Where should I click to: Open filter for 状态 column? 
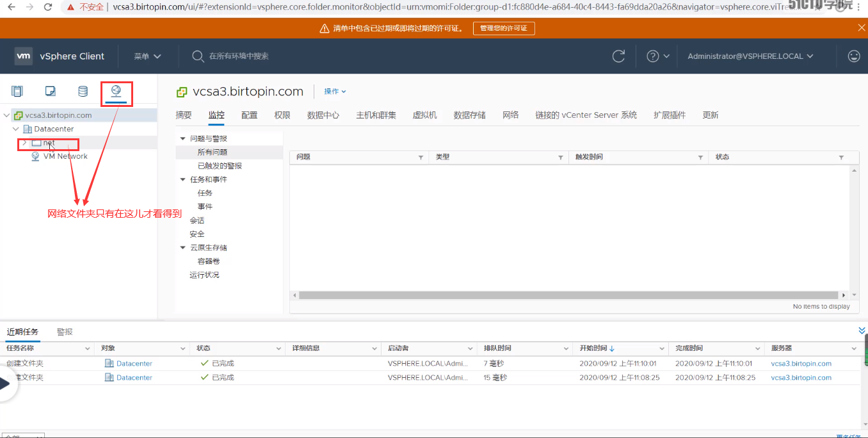pos(841,158)
